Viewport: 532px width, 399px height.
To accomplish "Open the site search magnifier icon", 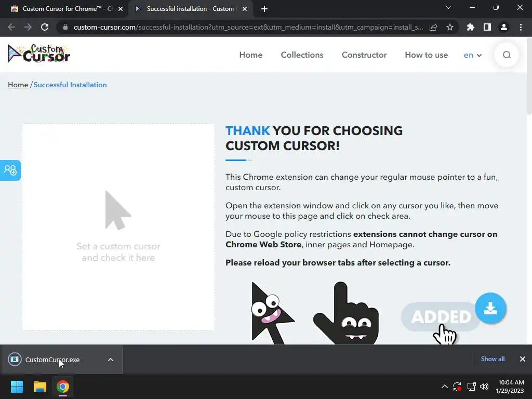I will pos(507,55).
